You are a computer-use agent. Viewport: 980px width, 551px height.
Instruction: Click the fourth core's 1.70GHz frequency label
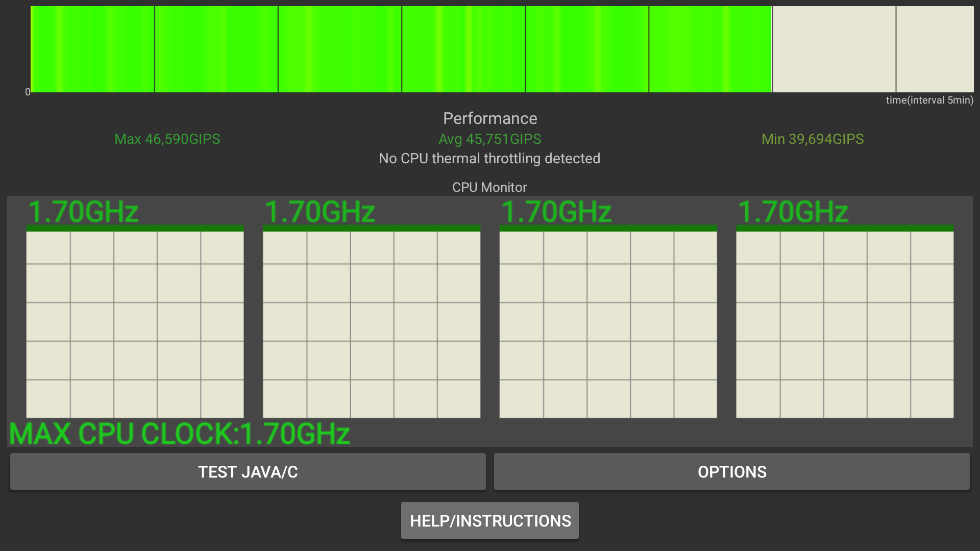793,211
